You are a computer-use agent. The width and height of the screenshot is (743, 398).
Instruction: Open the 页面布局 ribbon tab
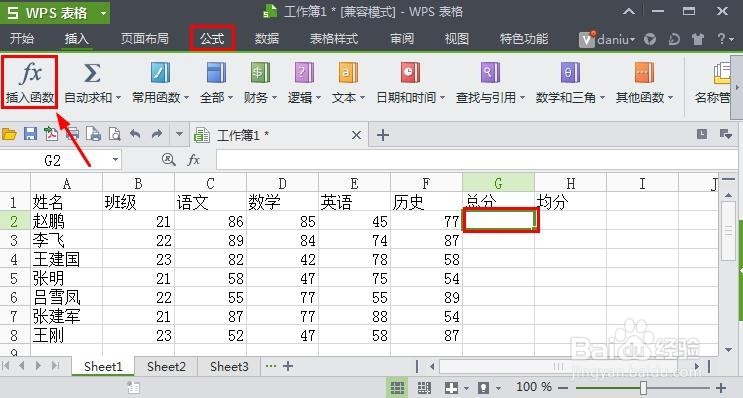(145, 38)
